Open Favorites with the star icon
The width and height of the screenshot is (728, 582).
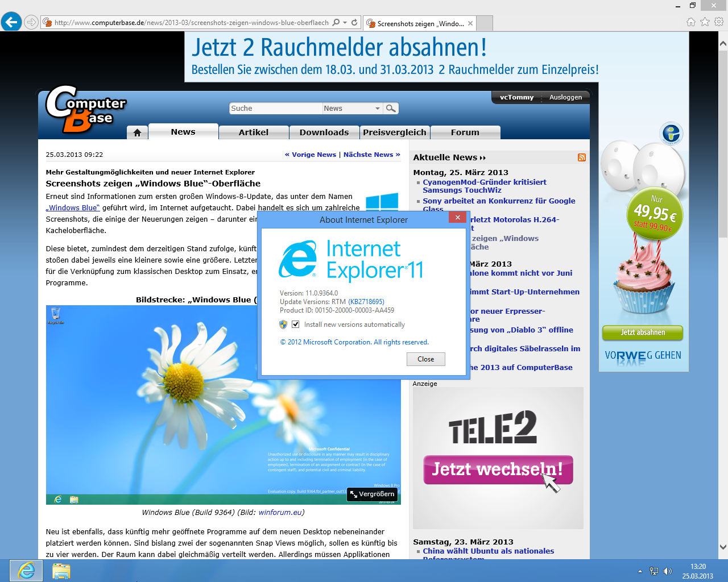[x=705, y=22]
